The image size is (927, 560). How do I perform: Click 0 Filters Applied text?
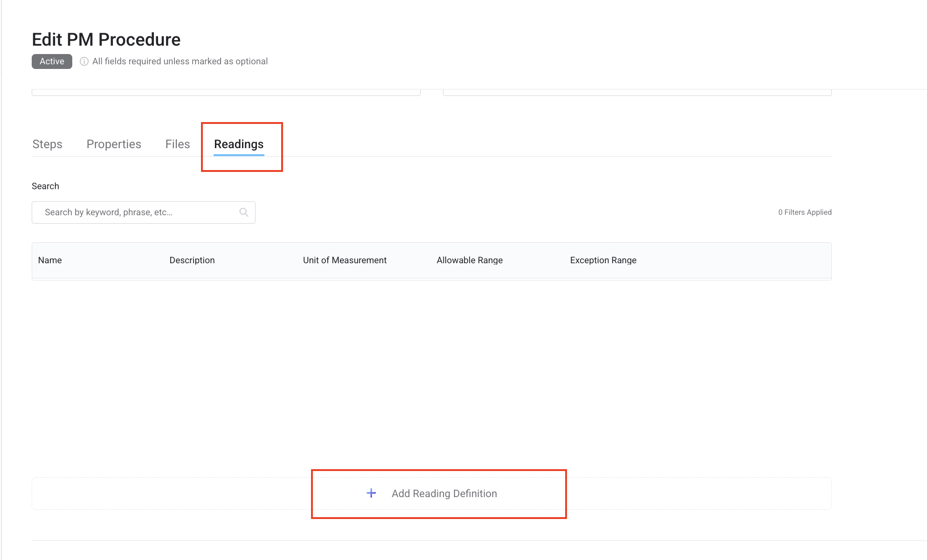[x=804, y=212]
